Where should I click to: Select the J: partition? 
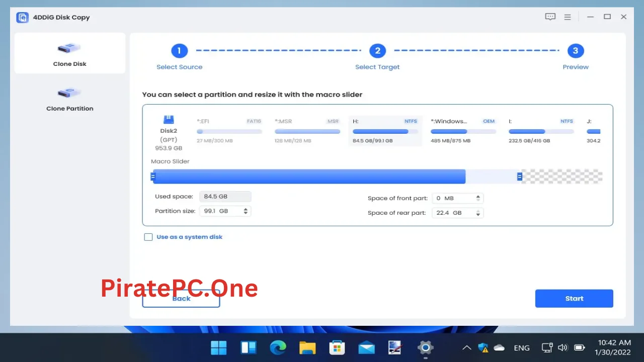tap(594, 131)
